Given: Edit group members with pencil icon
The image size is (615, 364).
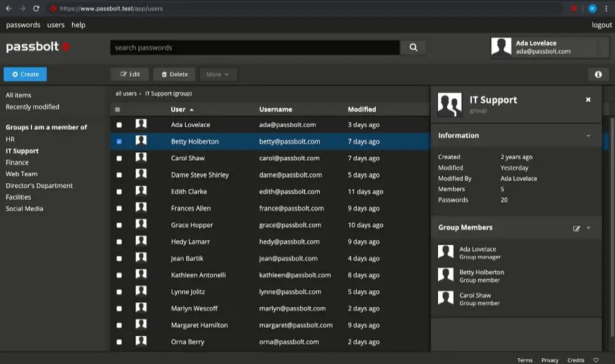Looking at the screenshot, I should click(x=576, y=228).
